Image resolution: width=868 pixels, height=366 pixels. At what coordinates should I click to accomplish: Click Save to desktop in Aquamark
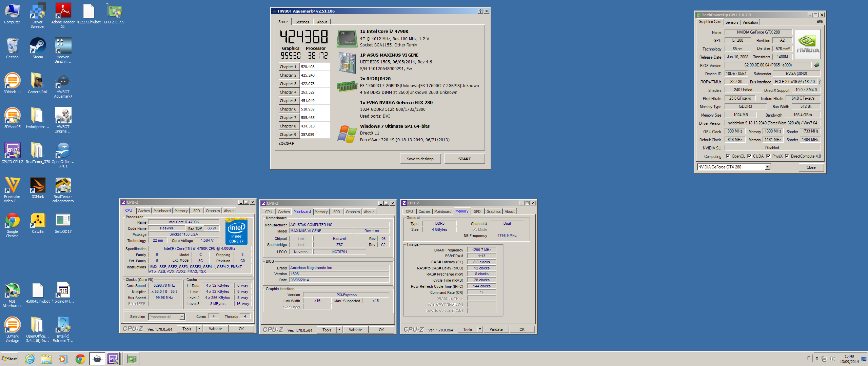click(x=420, y=159)
